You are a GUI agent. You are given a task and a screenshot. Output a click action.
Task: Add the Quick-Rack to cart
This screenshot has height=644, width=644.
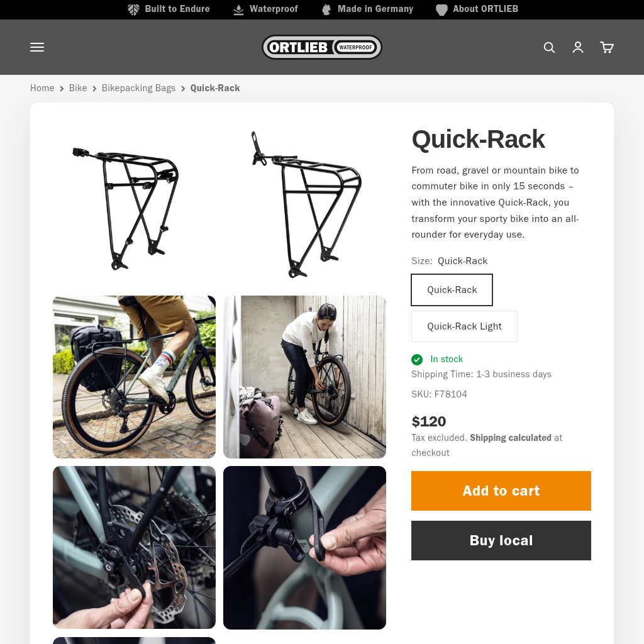pyautogui.click(x=501, y=491)
